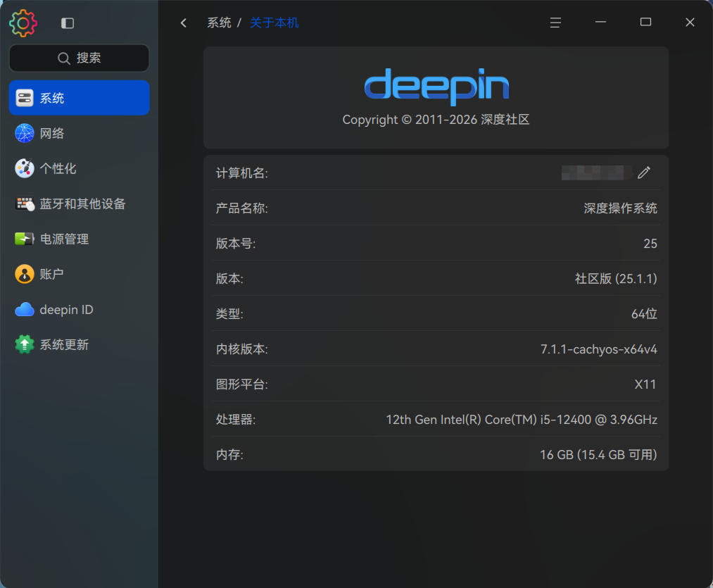The width and height of the screenshot is (713, 588).
Task: Click the 电源管理 battery icon
Action: 25,239
